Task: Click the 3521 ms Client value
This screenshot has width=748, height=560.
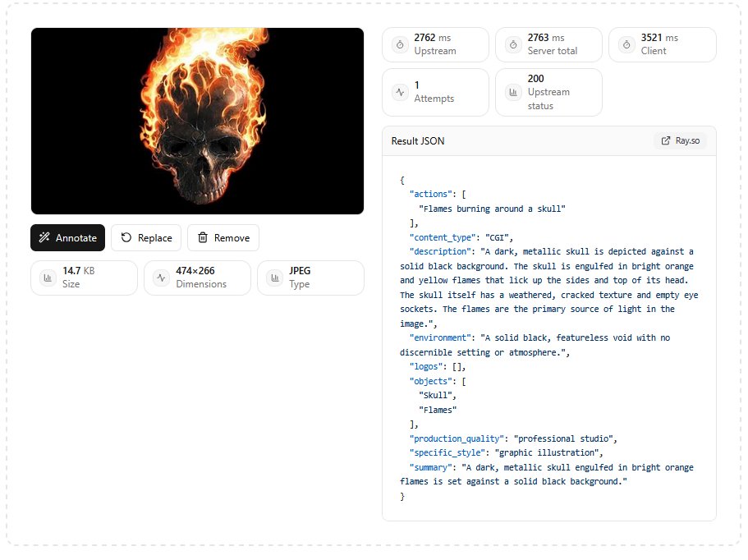Action: [659, 38]
